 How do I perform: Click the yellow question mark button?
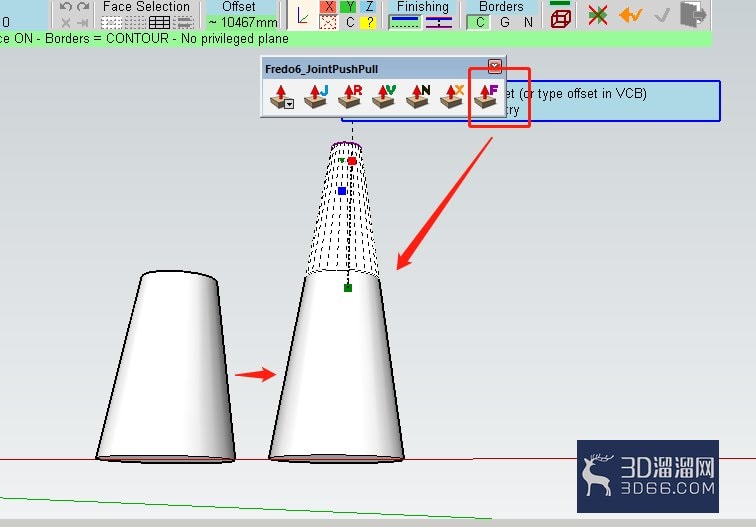(369, 22)
